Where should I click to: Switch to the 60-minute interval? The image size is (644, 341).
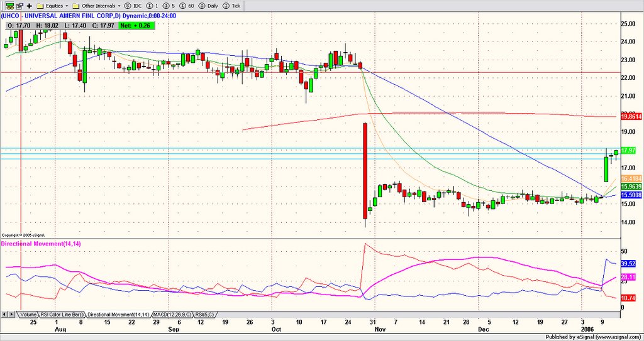pos(186,6)
